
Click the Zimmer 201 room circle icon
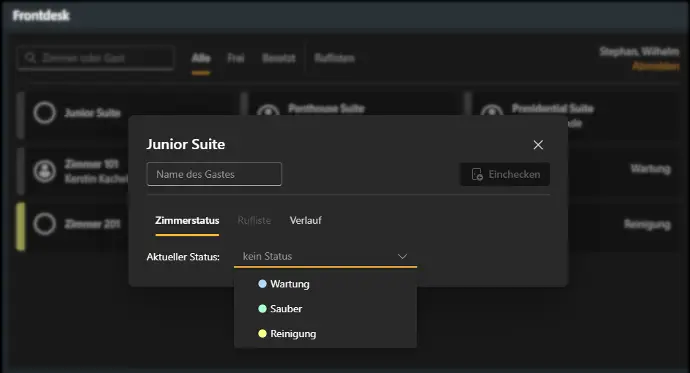pos(44,224)
